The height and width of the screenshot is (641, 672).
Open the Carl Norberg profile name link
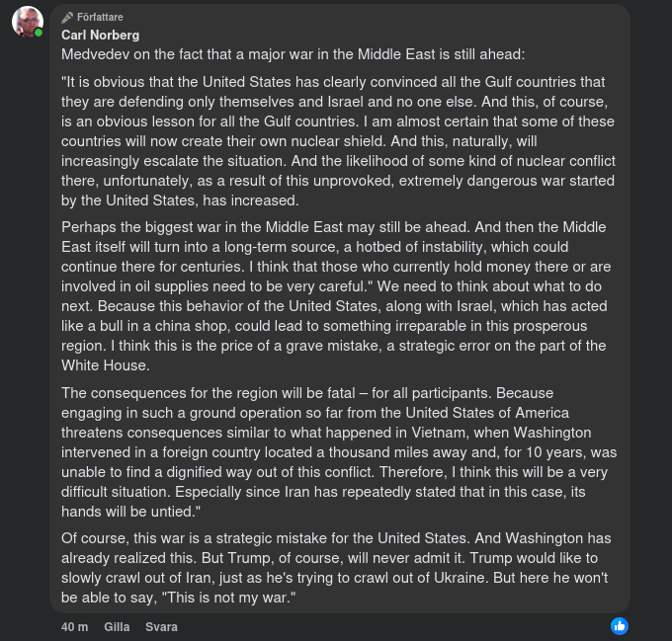coord(100,35)
